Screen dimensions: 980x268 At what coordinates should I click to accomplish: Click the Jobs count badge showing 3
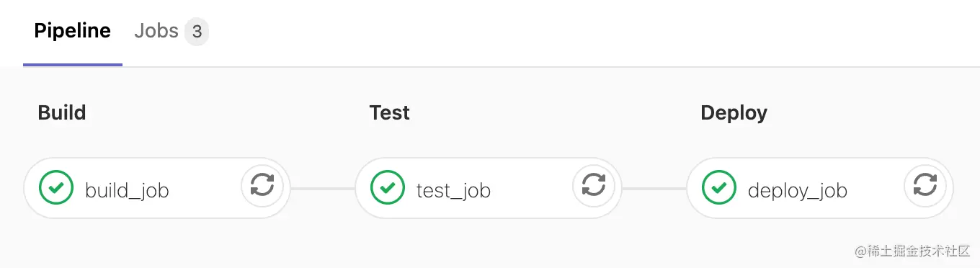tap(197, 32)
